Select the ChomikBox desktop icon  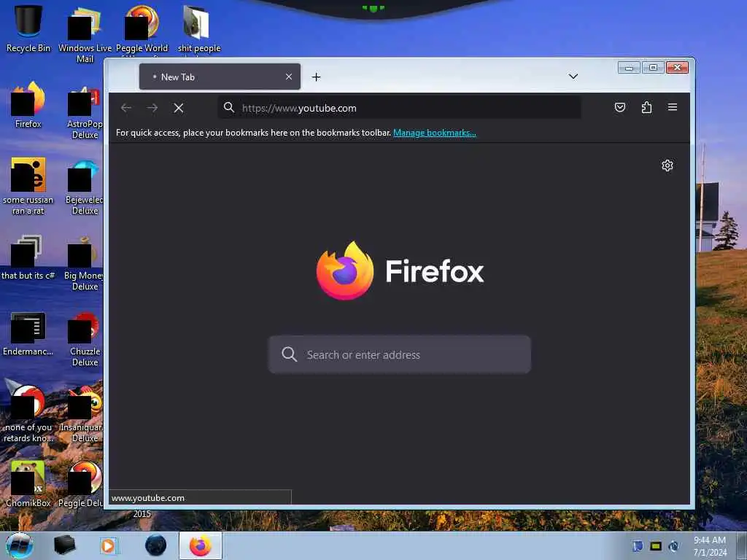pos(28,483)
